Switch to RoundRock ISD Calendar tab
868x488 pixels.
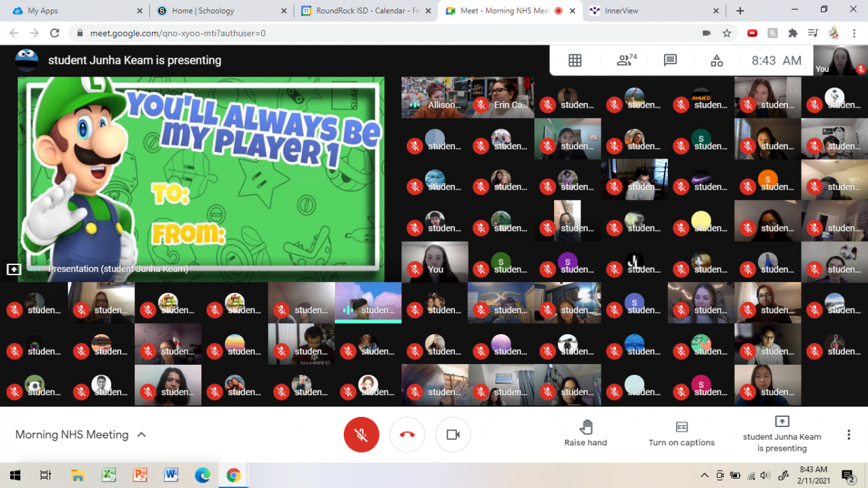click(x=366, y=11)
